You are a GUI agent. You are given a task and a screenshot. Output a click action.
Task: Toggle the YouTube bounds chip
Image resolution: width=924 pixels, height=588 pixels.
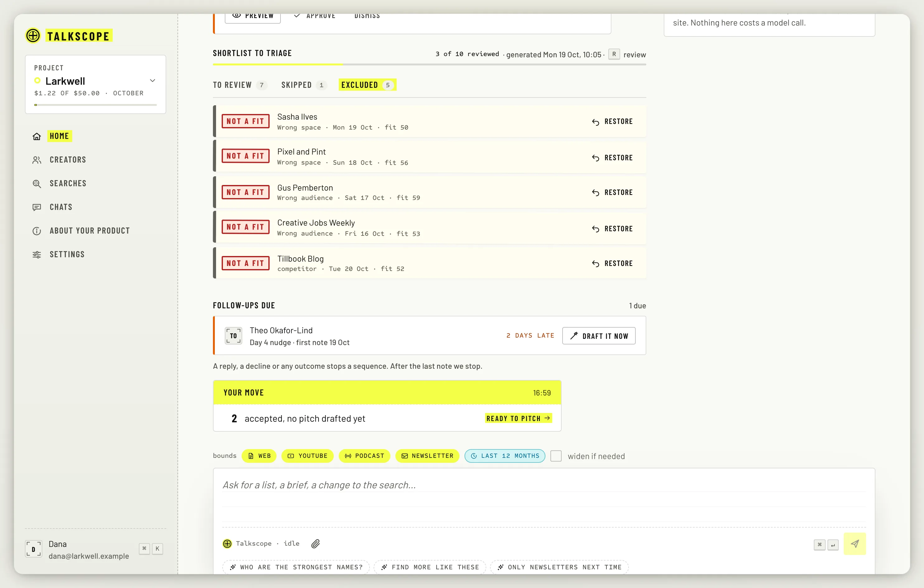(x=307, y=456)
